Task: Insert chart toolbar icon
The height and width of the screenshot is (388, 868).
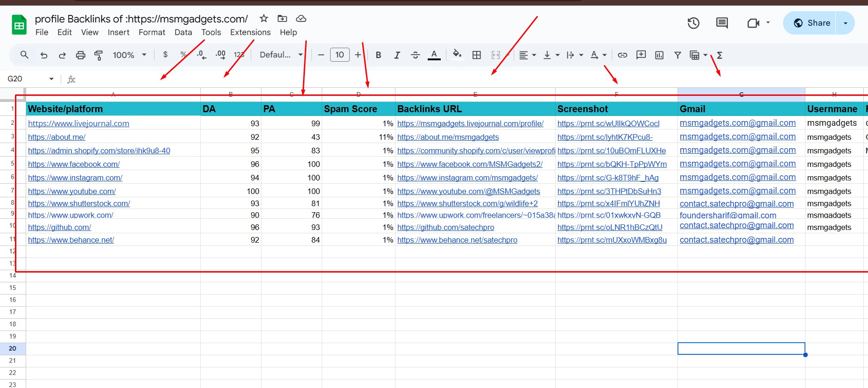Action: (x=659, y=55)
